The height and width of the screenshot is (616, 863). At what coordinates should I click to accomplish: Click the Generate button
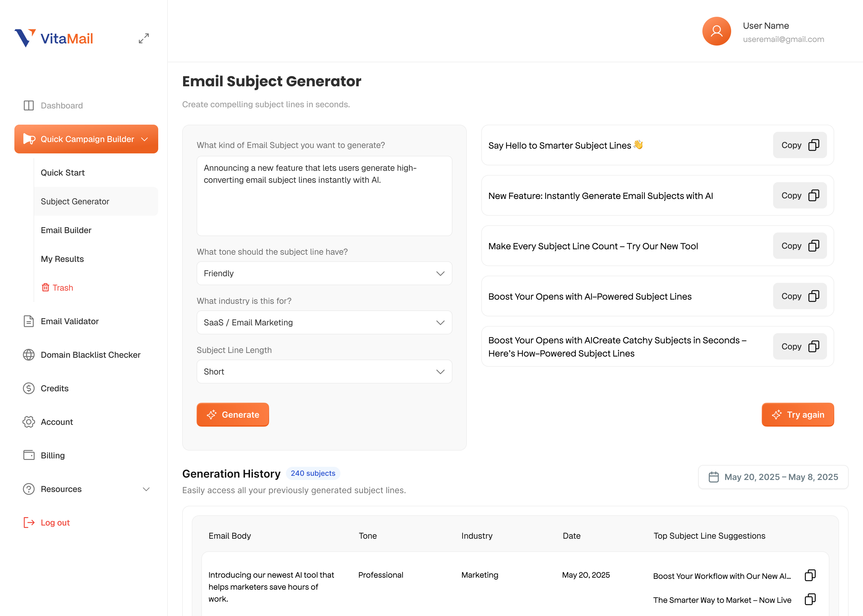coord(233,415)
